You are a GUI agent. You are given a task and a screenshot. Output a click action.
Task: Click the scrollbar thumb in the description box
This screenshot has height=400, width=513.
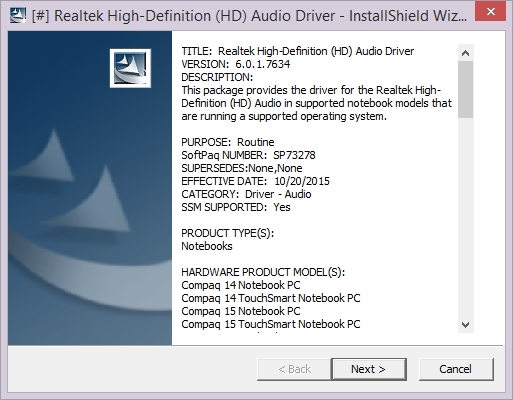pos(466,90)
